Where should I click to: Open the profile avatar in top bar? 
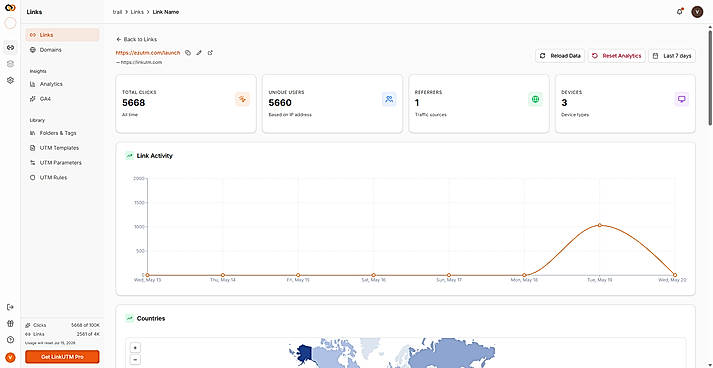pyautogui.click(x=697, y=12)
